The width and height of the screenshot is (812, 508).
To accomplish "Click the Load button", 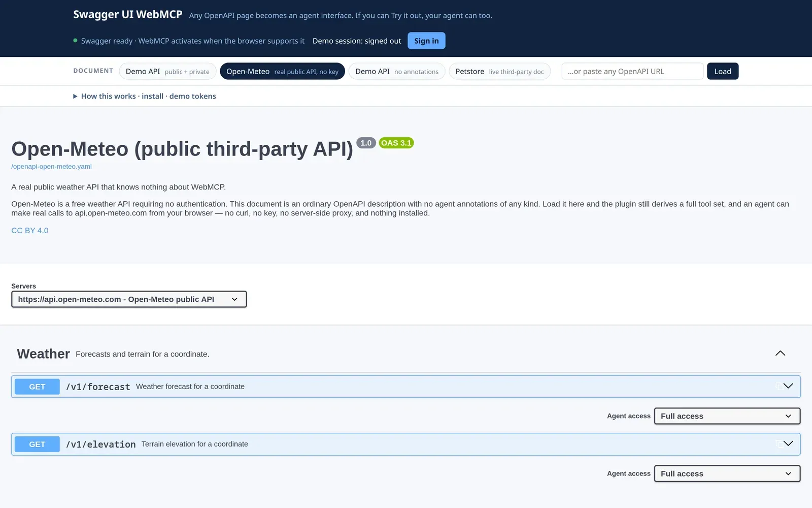I will pyautogui.click(x=723, y=71).
